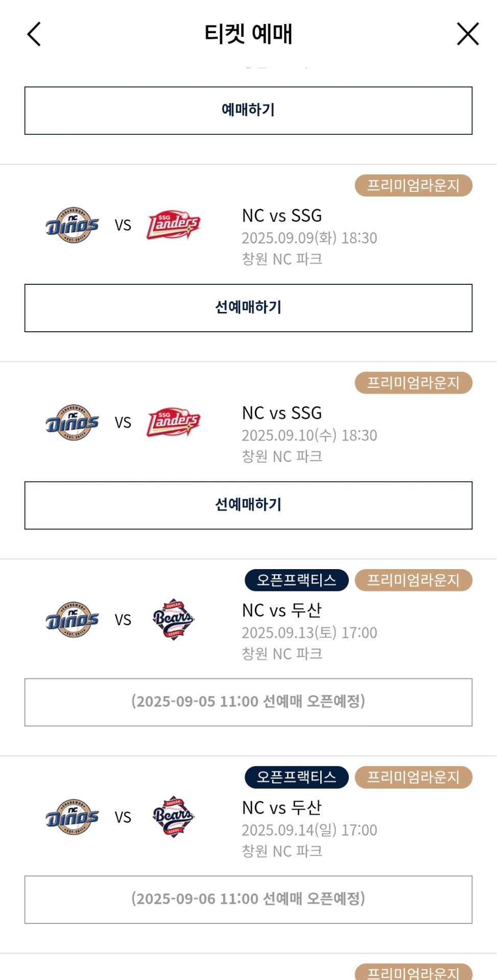Image resolution: width=497 pixels, height=980 pixels.
Task: Tap Doosan Bears logo in 09.13 game
Action: 173,620
